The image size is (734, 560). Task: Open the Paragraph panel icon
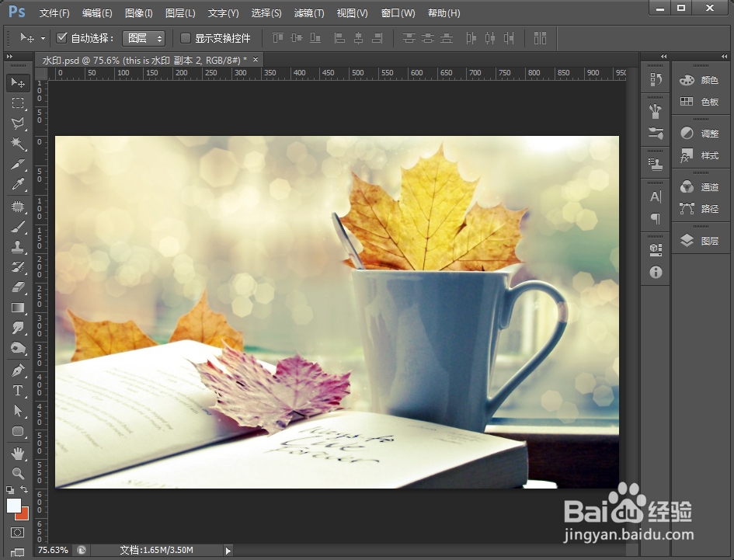pos(656,218)
